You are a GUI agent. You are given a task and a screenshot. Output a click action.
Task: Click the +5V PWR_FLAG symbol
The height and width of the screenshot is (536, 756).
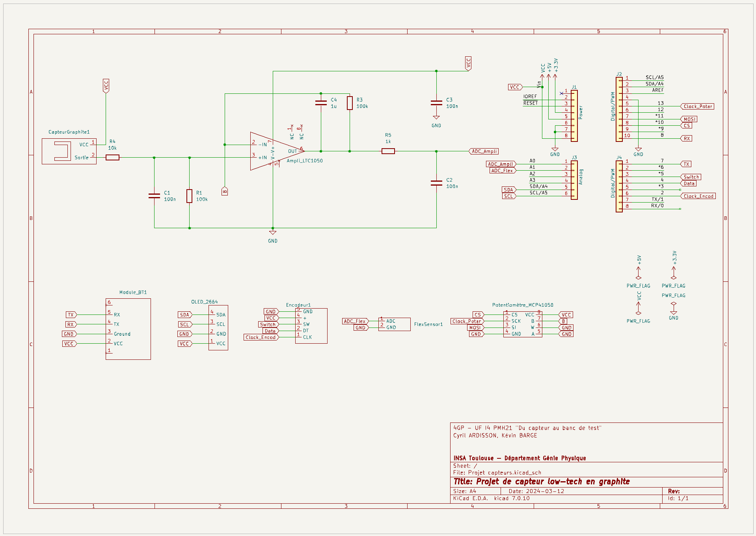pyautogui.click(x=639, y=273)
